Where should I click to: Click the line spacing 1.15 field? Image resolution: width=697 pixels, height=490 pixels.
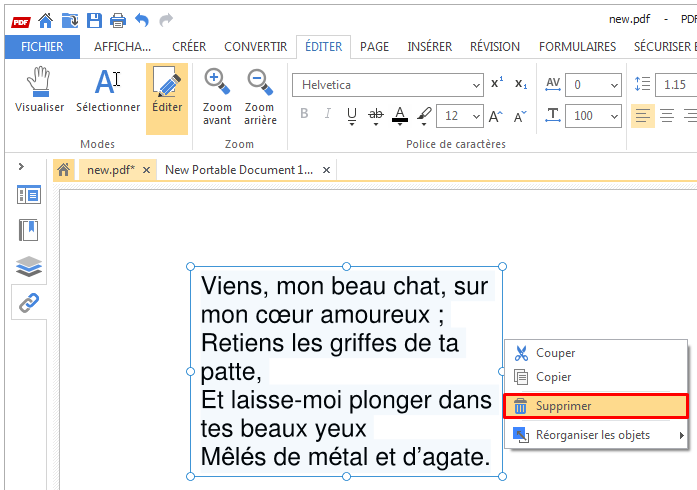point(676,84)
